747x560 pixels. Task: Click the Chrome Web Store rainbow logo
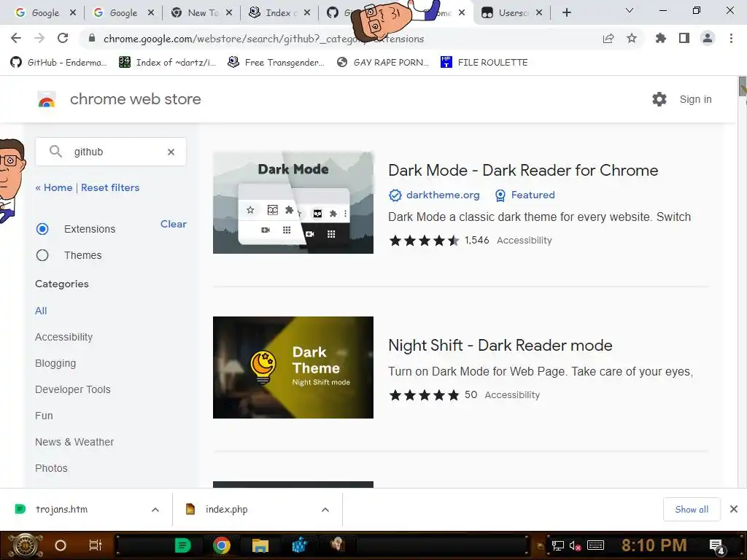tap(47, 99)
